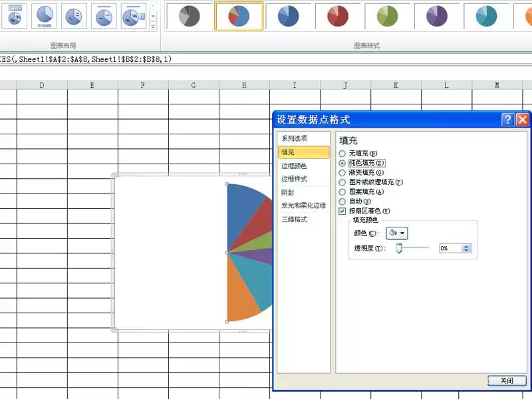This screenshot has height=399, width=532.
Task: Select the red pie chart style
Action: click(x=338, y=17)
